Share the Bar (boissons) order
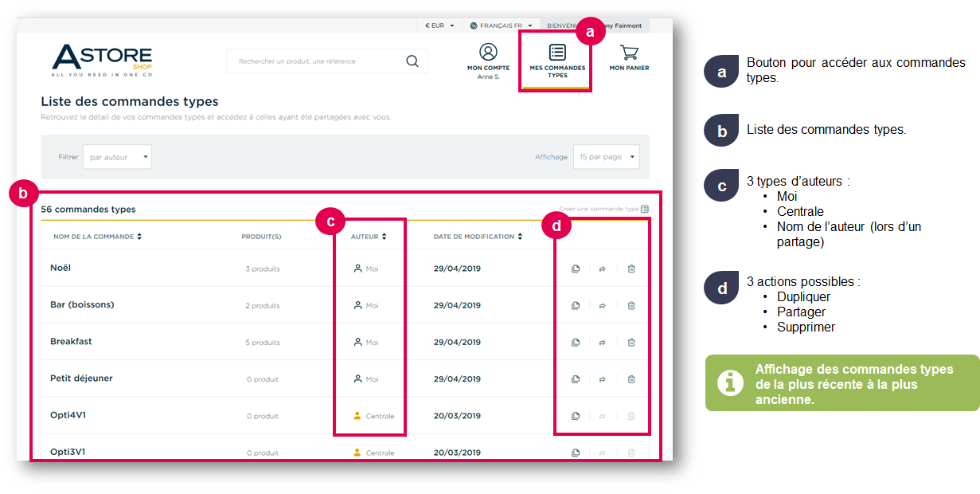Screen dimensions: 980x494 pos(603,305)
